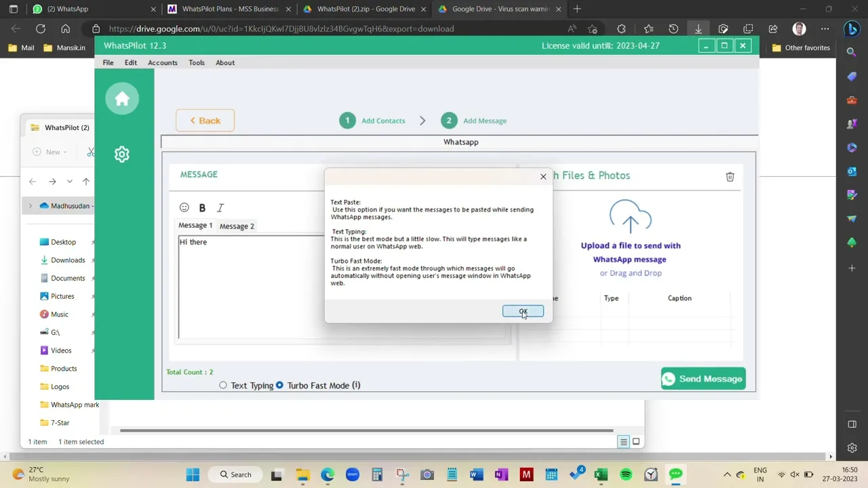This screenshot has width=868, height=488.
Task: Open browser history icon
Action: click(673, 28)
